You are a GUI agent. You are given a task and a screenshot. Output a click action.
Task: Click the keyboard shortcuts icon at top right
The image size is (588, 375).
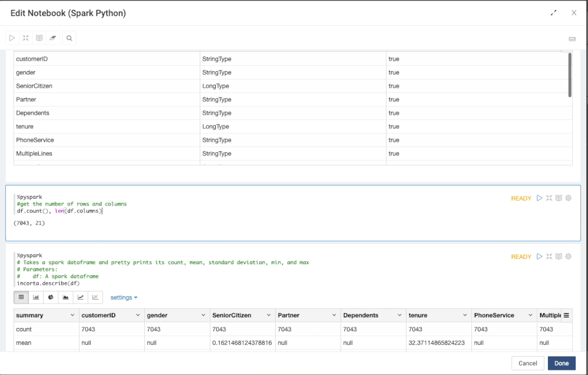(x=572, y=39)
